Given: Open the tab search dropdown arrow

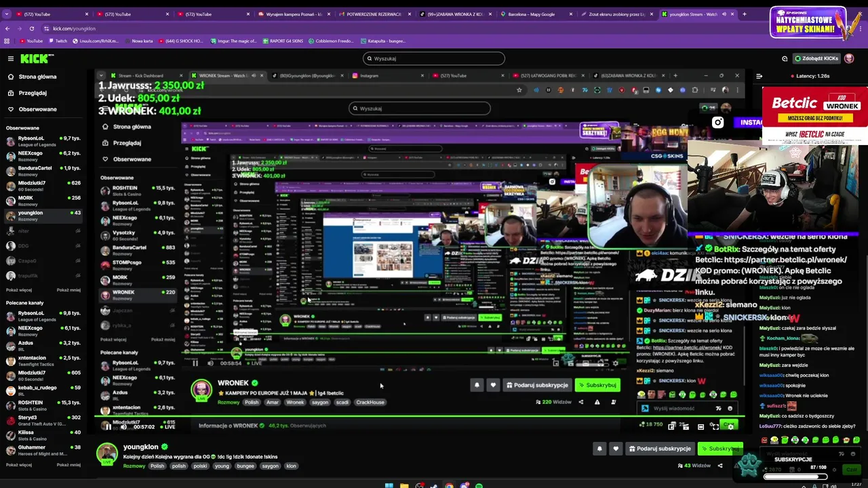Looking at the screenshot, I should click(6, 14).
